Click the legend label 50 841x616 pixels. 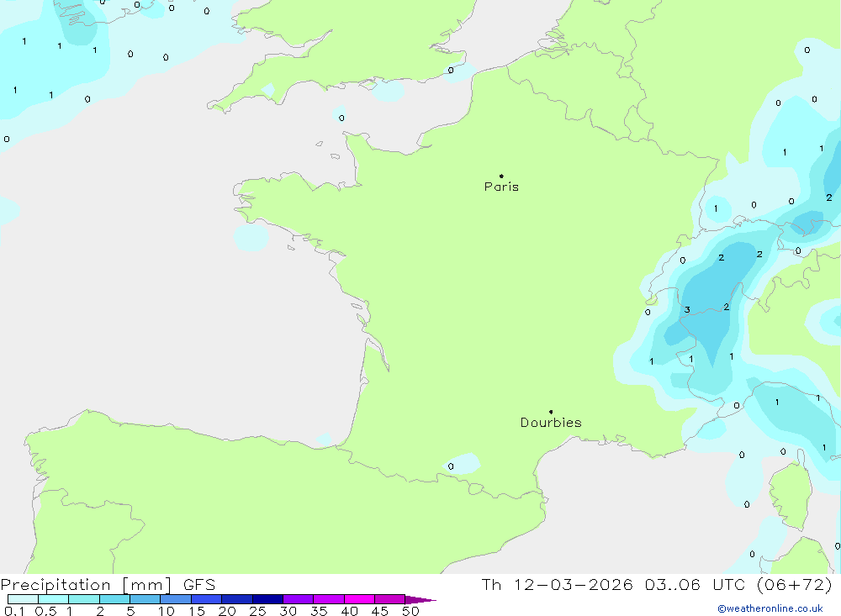pyautogui.click(x=410, y=611)
